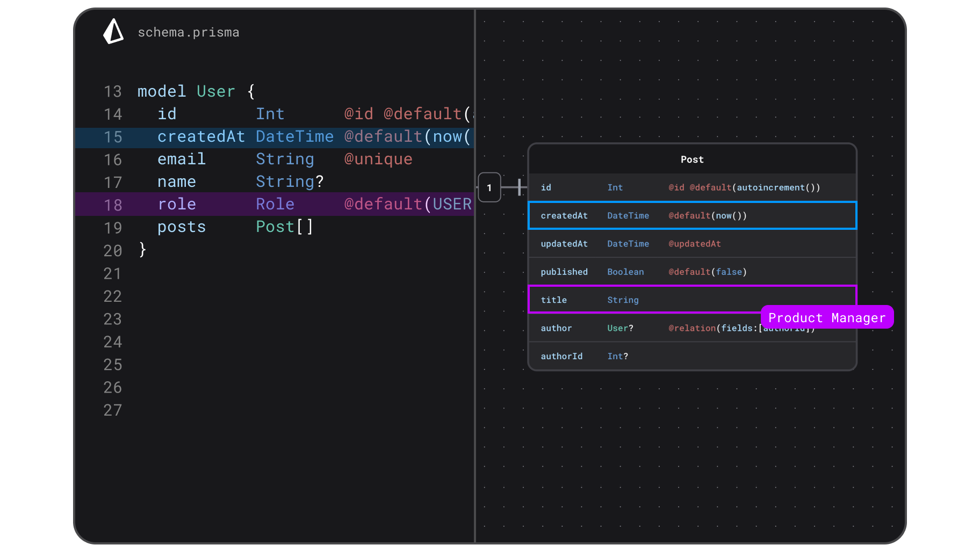Click the Boolean type in Post table
This screenshot has height=552, width=980.
tap(625, 272)
